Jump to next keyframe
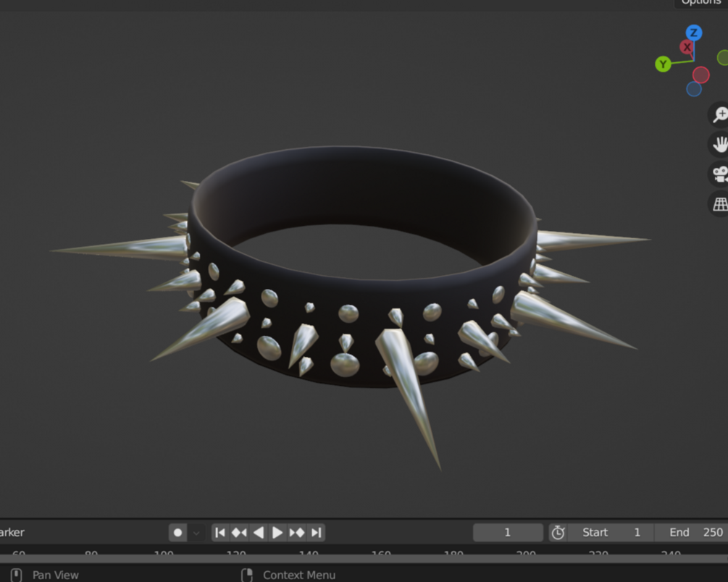728x582 pixels. 297,532
